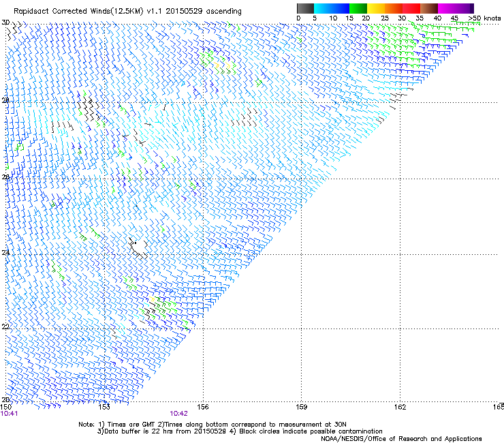Click the NOAA/NESDIS credit line
The width and height of the screenshot is (504, 443).
[401, 439]
